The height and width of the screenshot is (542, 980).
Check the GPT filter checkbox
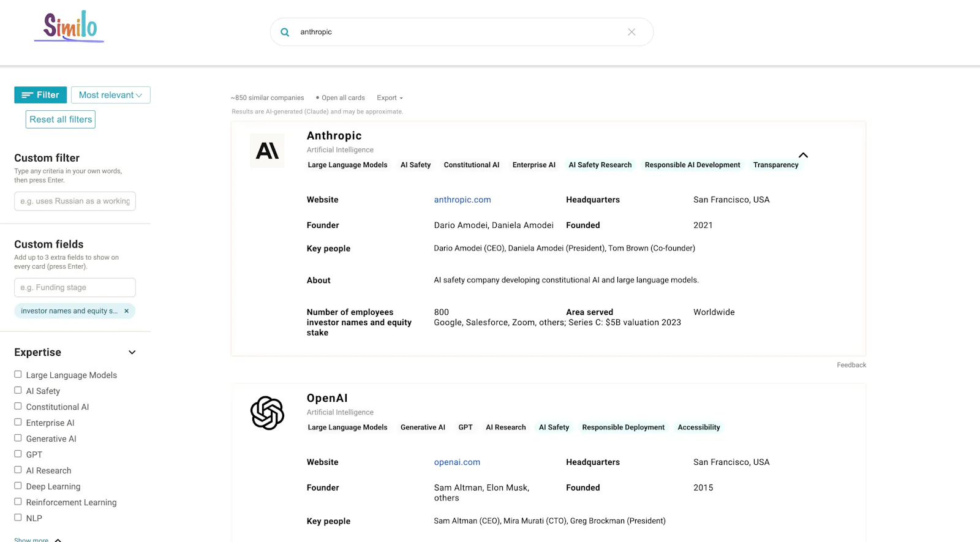coord(18,454)
